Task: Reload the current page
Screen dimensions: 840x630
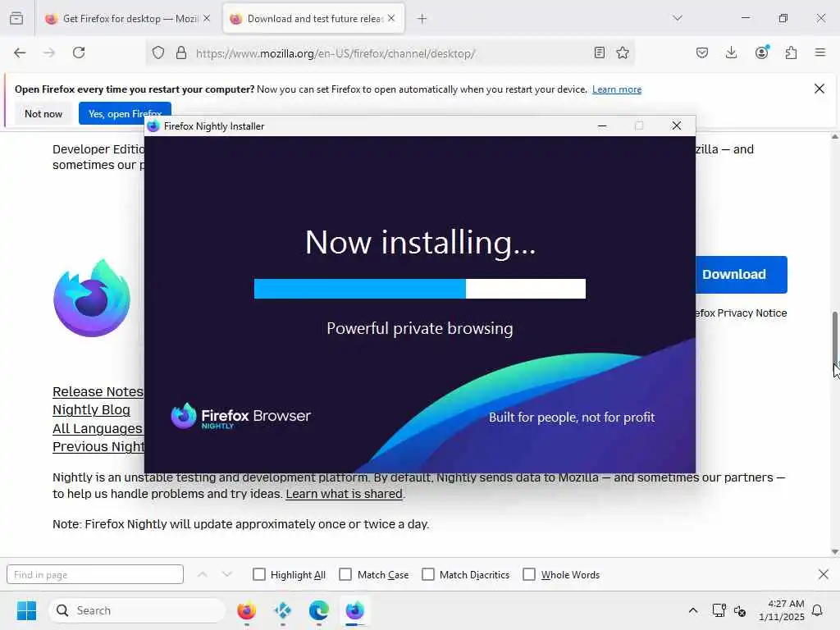Action: [x=79, y=52]
